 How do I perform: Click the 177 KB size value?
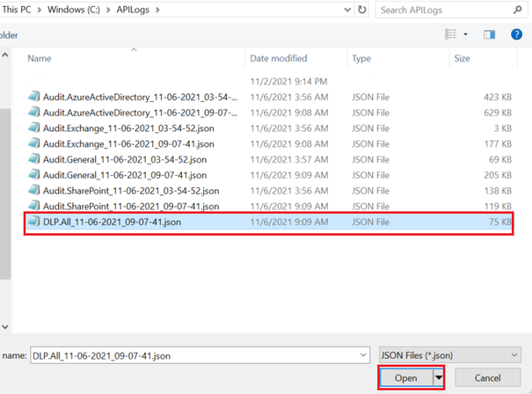tap(498, 144)
